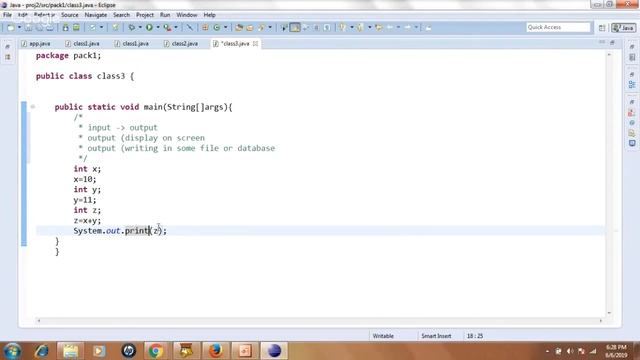Click the System.out.print(z) line
This screenshot has height=360, width=640.
click(120, 231)
